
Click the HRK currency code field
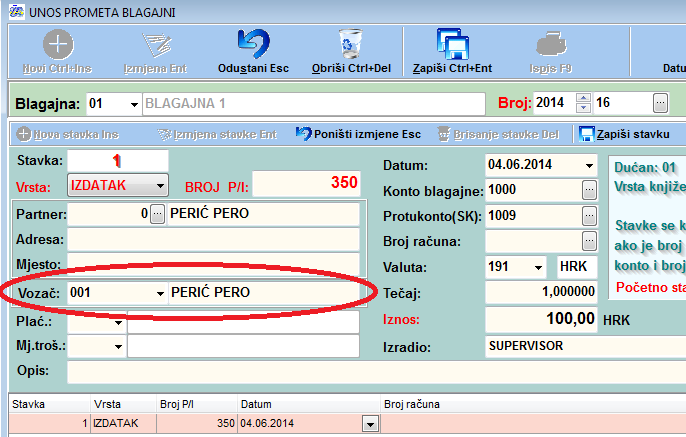coord(577,267)
